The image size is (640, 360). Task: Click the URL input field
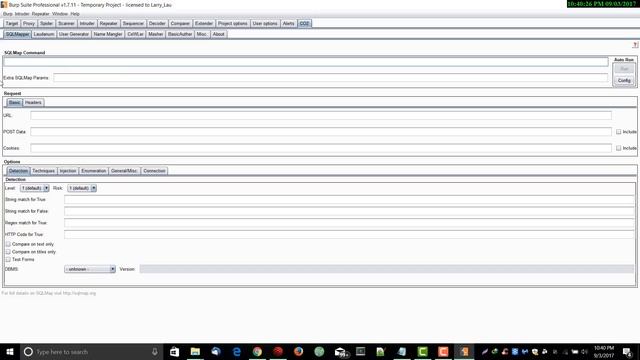coord(321,116)
